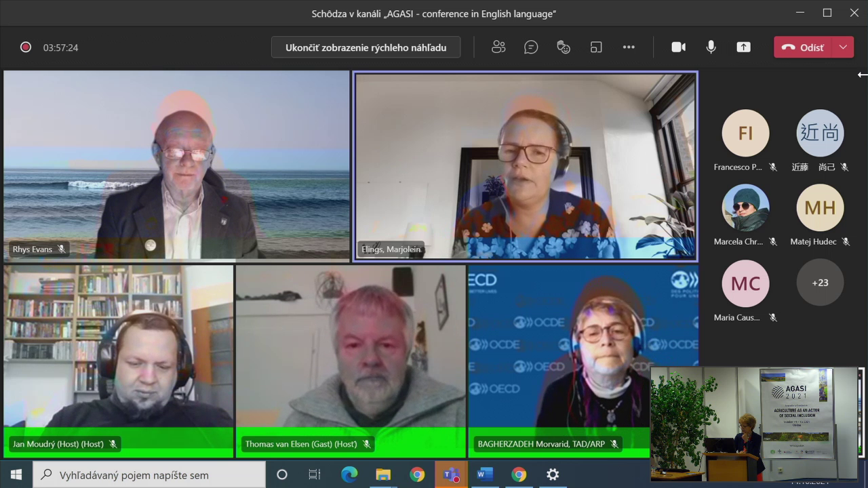Click Odísť to leave the meeting
This screenshot has height=488, width=868.
click(x=804, y=47)
